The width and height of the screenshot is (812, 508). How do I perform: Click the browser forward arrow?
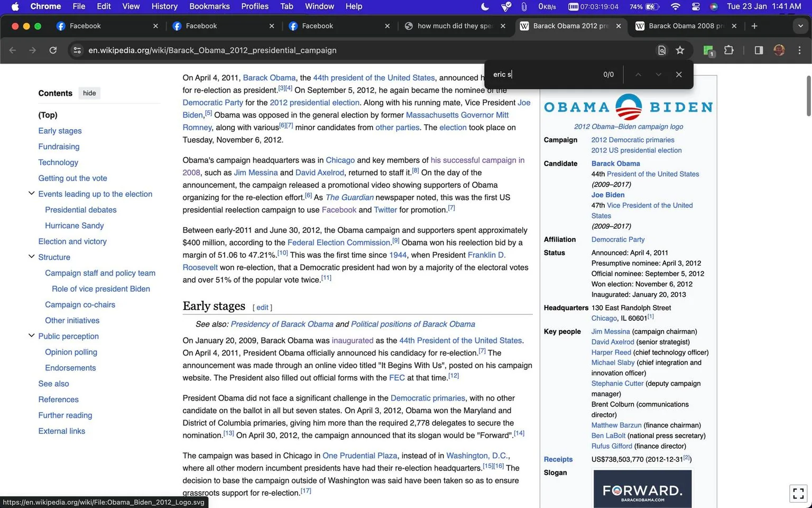33,50
